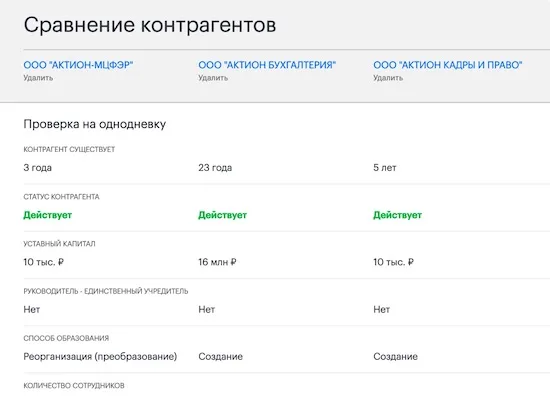Click the value 5 лет
The width and height of the screenshot is (550, 400).
pyautogui.click(x=385, y=168)
